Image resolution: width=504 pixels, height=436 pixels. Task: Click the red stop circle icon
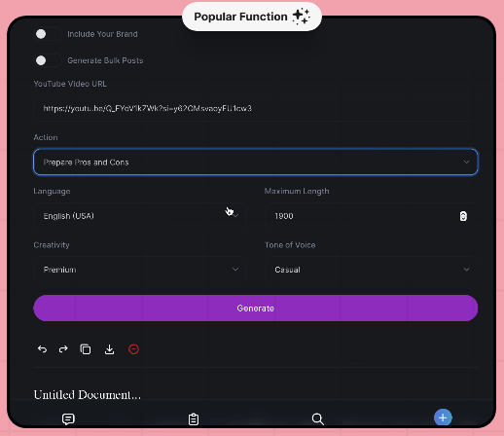[x=133, y=349]
